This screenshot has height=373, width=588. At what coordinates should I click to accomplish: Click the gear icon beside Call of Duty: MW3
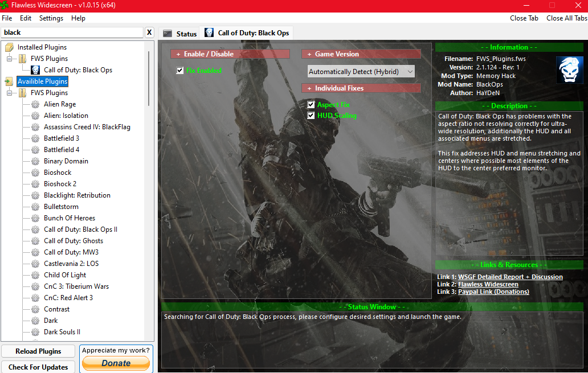pos(36,252)
